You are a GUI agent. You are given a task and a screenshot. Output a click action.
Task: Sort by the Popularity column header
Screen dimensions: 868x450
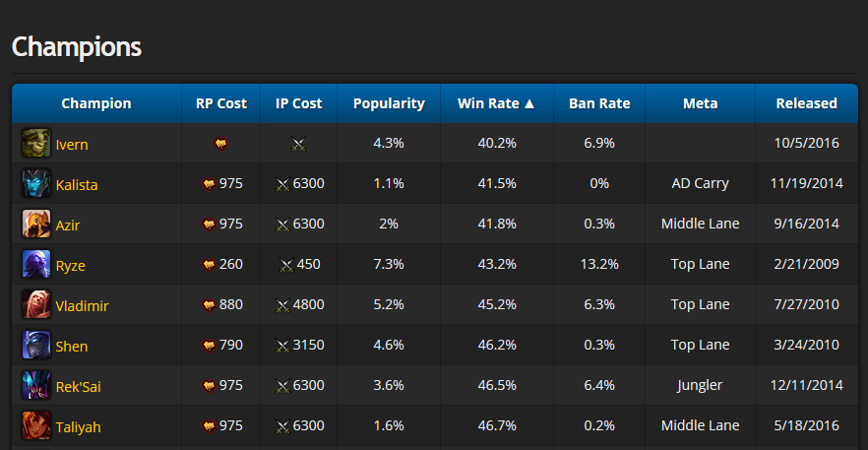click(389, 103)
